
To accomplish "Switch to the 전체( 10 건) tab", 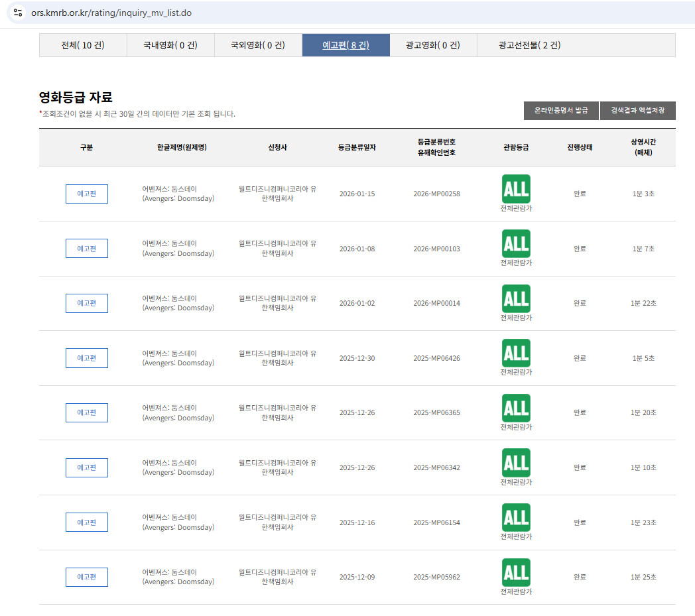I will pyautogui.click(x=83, y=45).
